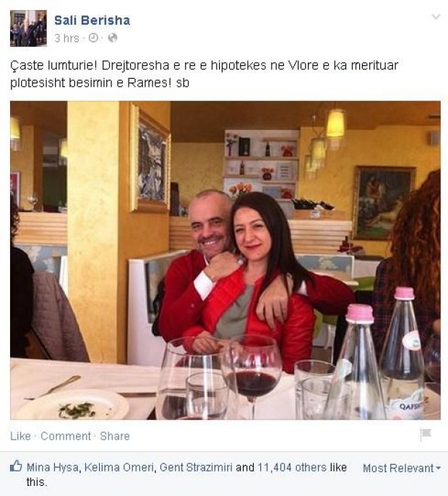Viewport: 448px width, 496px height.
Task: Click the thumbs-up likes icon
Action: click(16, 466)
